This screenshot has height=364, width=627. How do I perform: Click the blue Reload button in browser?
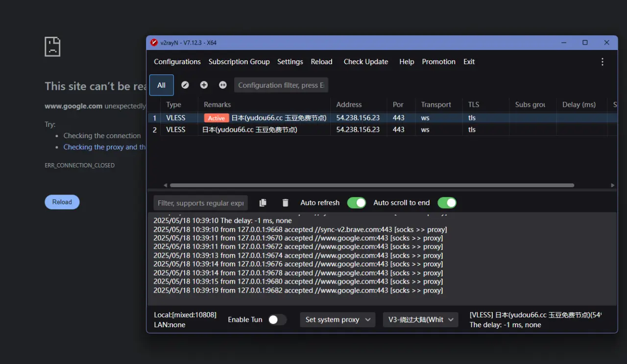[62, 202]
